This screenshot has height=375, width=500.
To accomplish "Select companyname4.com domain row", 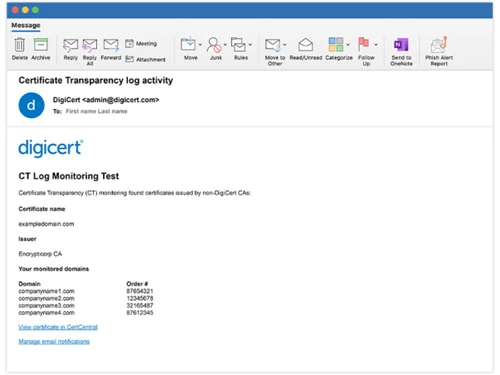I will pos(47,313).
